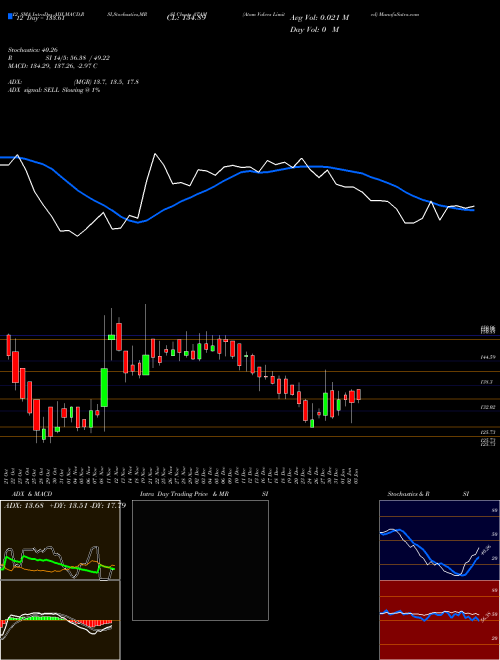Click the 'MACD: 134.29, 137.26, -2.97 C' line
This screenshot has width=500, height=660.
click(x=53, y=66)
